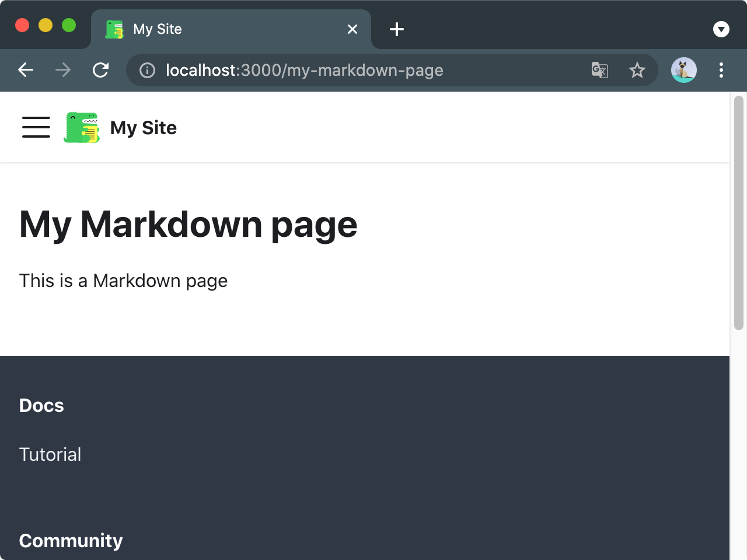
Task: Open the user profile avatar
Action: (x=684, y=70)
